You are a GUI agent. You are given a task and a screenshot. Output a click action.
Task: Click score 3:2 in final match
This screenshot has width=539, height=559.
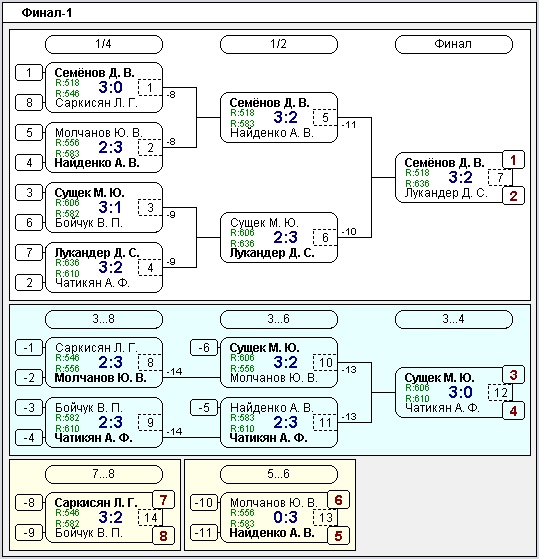(x=460, y=177)
